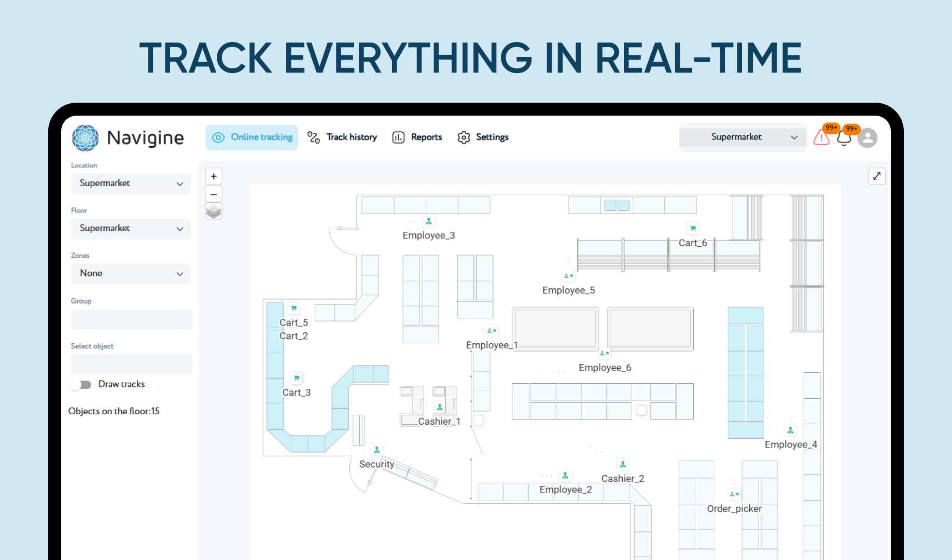Viewport: 952px width, 560px height.
Task: Open the Zones dropdown set to None
Action: pos(130,274)
